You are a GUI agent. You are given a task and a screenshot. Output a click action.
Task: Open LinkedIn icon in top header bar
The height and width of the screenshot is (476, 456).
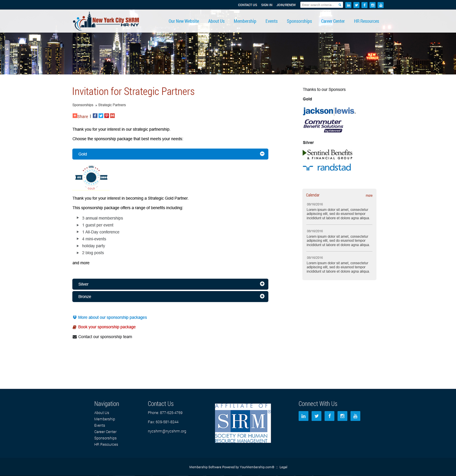(x=348, y=5)
